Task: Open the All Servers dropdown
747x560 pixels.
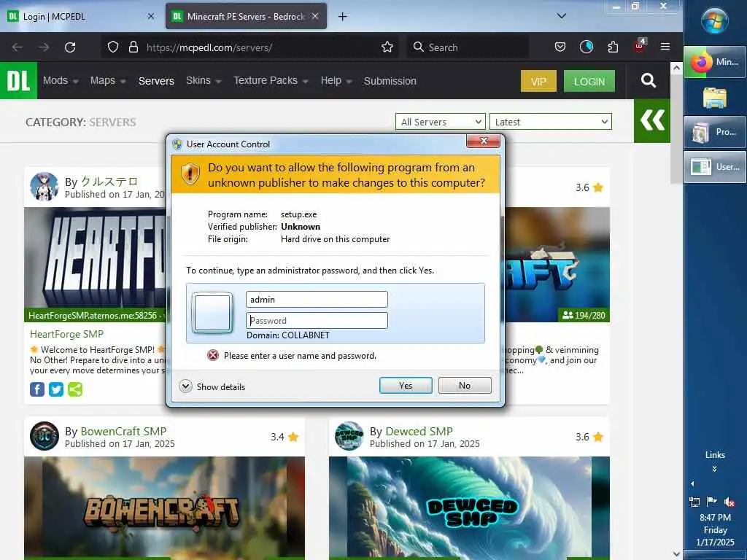Action: 440,122
